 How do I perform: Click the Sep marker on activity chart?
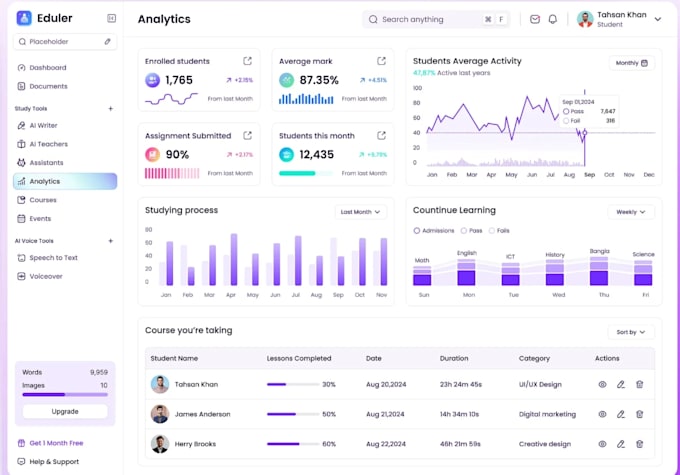click(585, 132)
